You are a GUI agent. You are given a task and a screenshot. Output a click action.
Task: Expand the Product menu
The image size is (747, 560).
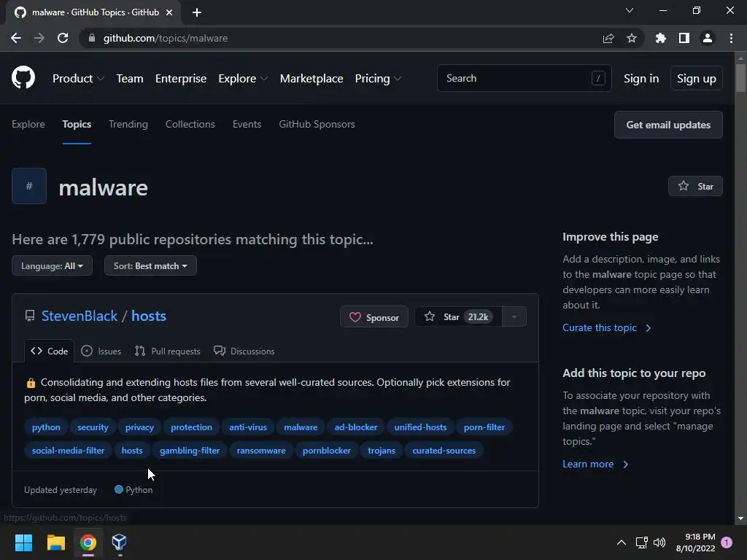point(78,79)
